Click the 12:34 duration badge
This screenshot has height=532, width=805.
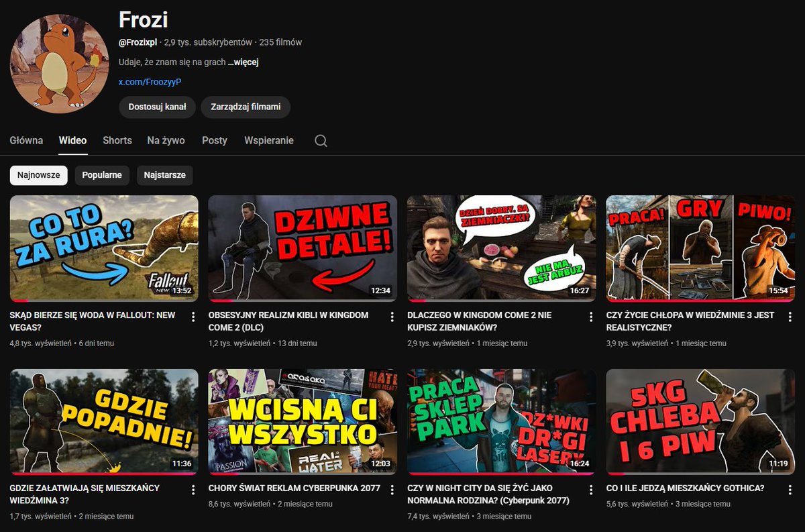point(380,291)
